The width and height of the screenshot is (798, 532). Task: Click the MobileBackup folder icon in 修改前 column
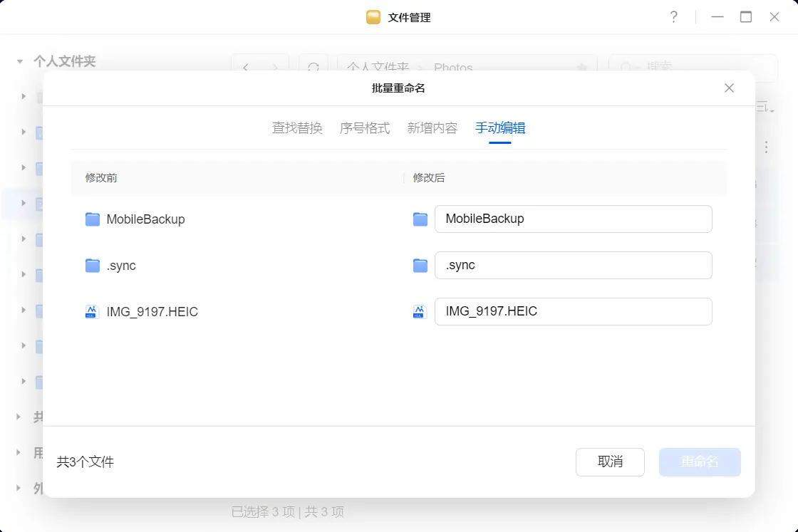[x=93, y=219]
